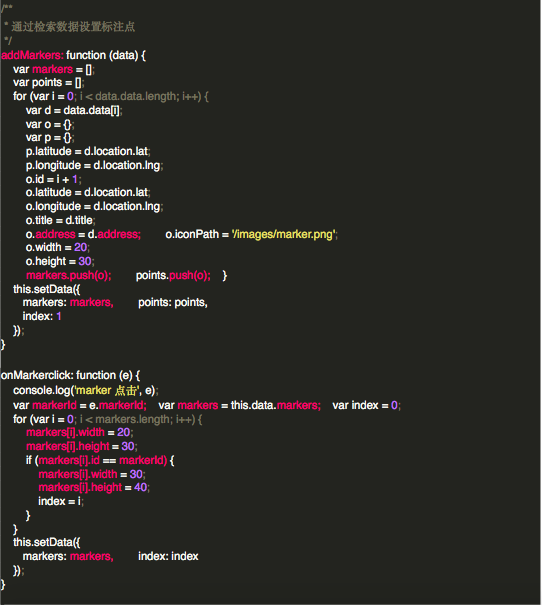Image resolution: width=542 pixels, height=605 pixels.
Task: Click the loop header with 'data.data.length'
Action: 111,96
